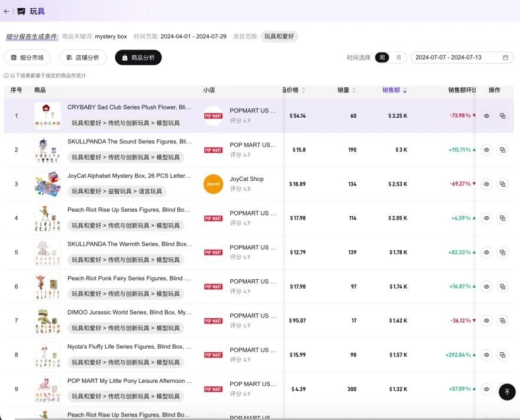
Task: Select the 商品分析 tab button
Action: [x=138, y=58]
